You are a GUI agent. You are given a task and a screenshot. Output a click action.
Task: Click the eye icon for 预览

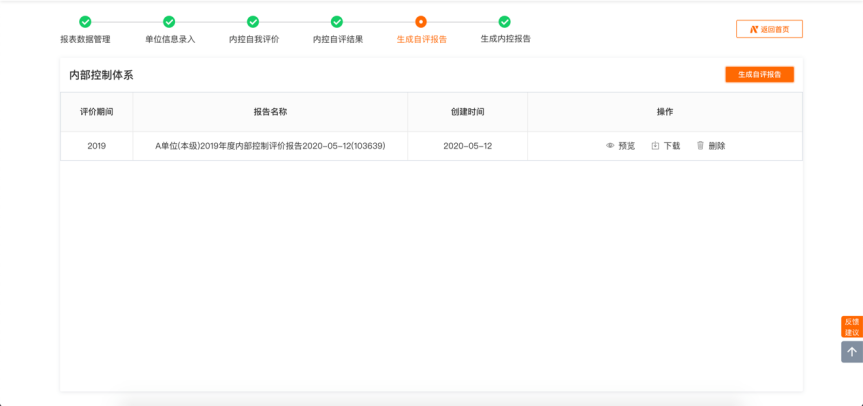610,146
